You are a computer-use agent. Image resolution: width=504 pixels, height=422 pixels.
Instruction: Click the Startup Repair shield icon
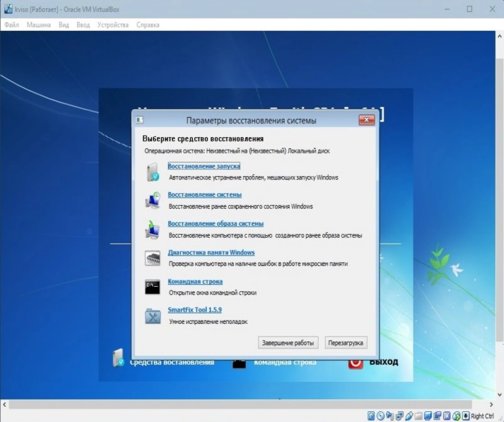coord(152,172)
